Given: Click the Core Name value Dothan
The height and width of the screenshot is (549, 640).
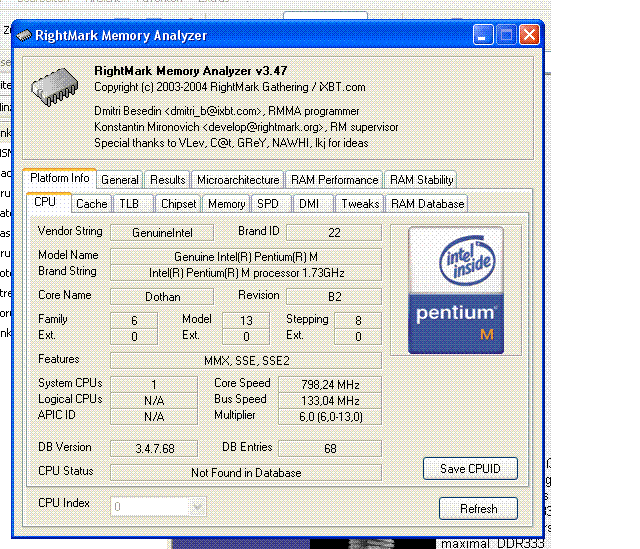Looking at the screenshot, I should click(x=162, y=297).
